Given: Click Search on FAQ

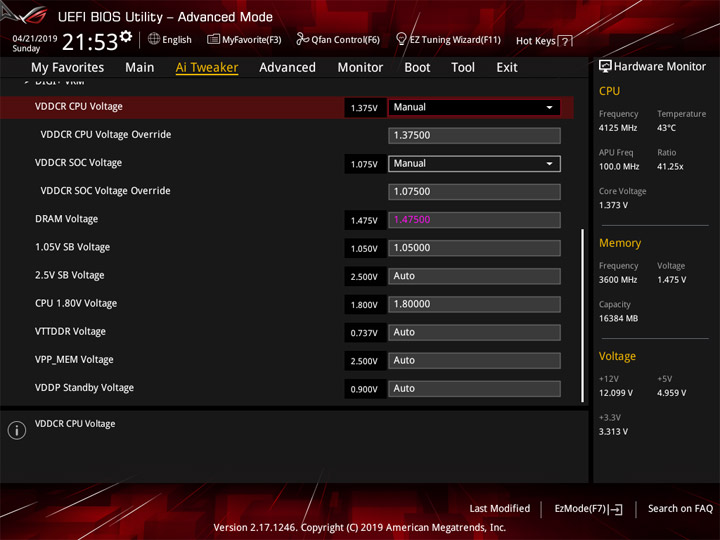Looking at the screenshot, I should point(680,508).
